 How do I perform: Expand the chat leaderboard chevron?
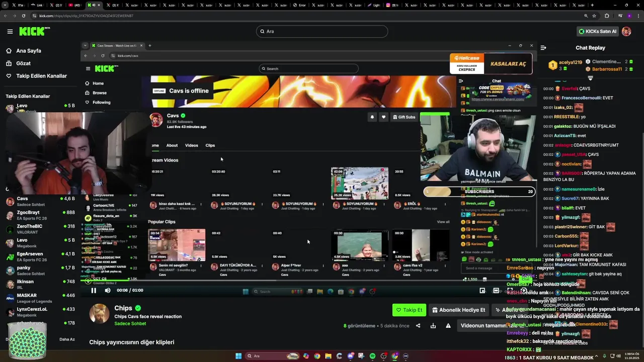[x=590, y=78]
